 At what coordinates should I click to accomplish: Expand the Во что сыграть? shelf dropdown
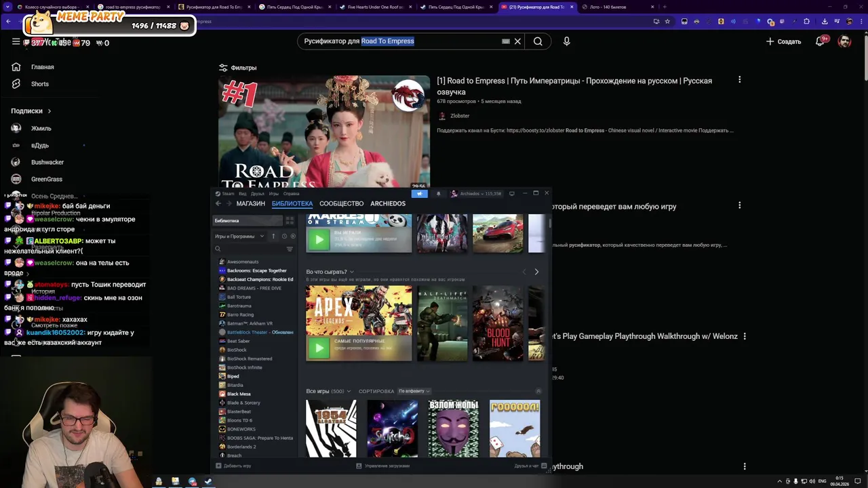pos(351,272)
